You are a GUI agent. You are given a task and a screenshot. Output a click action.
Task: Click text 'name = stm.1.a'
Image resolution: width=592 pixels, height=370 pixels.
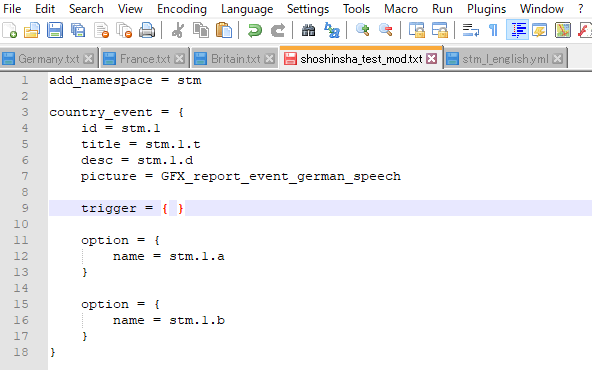[x=169, y=257]
